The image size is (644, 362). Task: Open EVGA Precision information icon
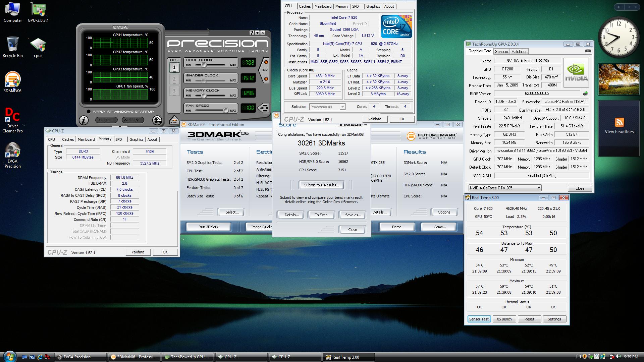click(84, 120)
